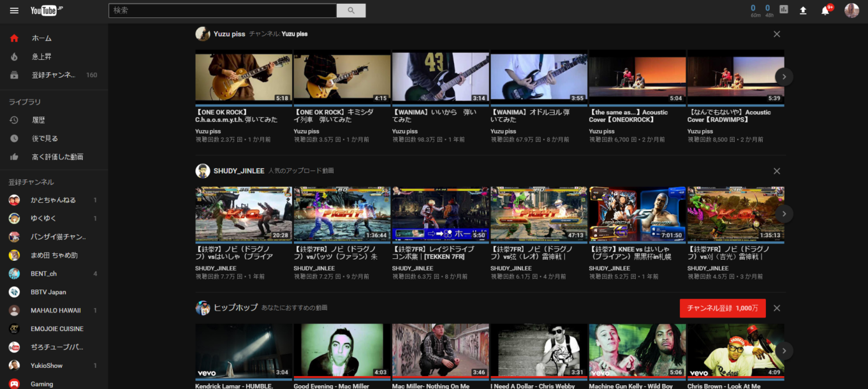Click the ヒップホップ shelf avatar
This screenshot has height=389, width=868.
click(203, 308)
